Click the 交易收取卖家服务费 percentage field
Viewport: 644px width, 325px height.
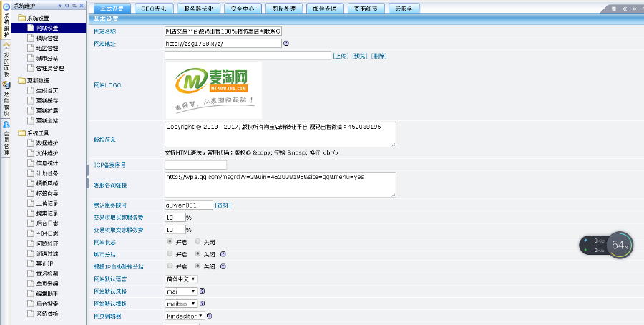click(x=175, y=230)
